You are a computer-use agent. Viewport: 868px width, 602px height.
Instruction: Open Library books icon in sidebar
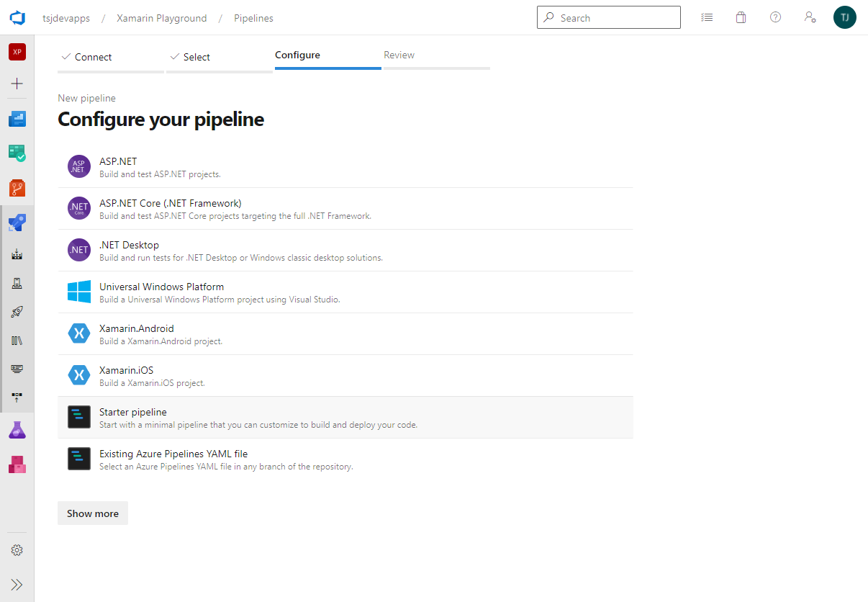[x=17, y=341]
